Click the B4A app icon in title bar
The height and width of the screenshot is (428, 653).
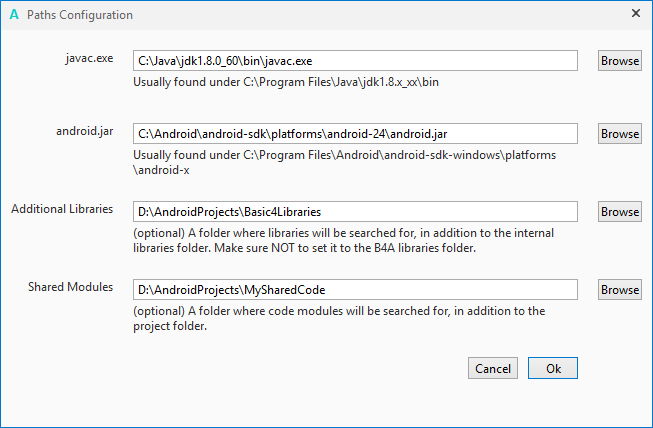click(x=12, y=15)
